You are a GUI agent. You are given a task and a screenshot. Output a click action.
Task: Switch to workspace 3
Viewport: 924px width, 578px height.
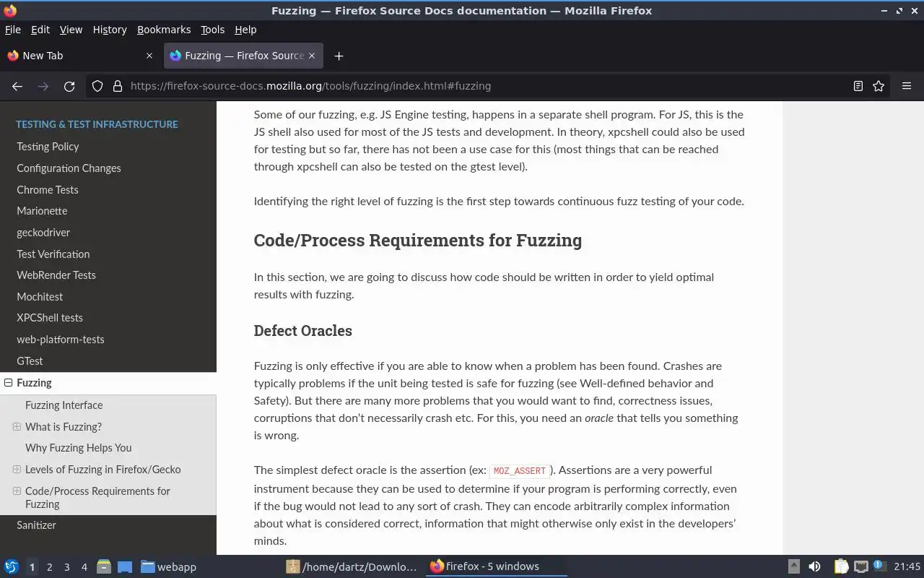pyautogui.click(x=66, y=567)
